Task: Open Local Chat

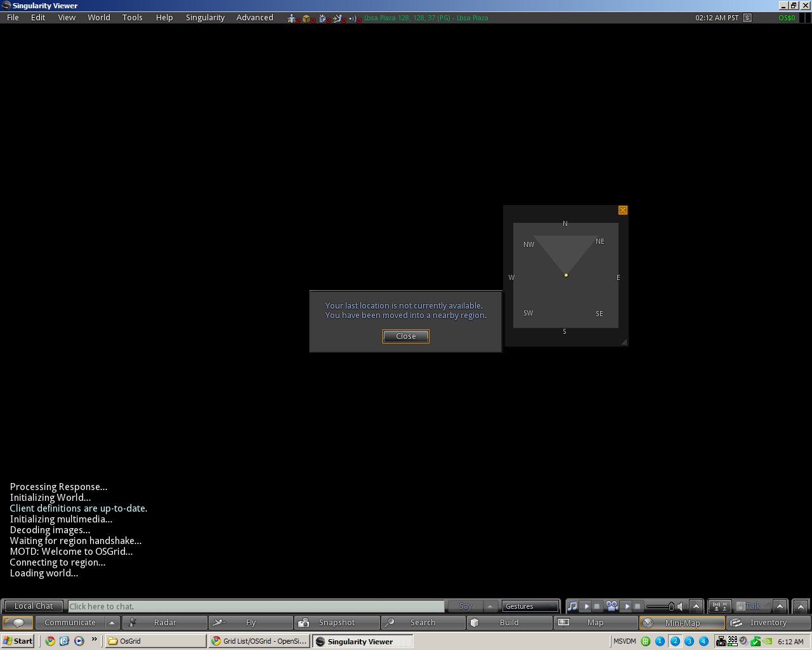Action: pyautogui.click(x=33, y=606)
